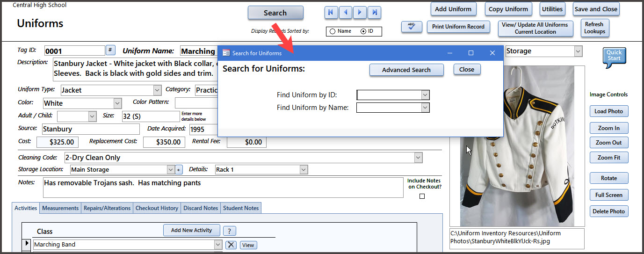Open the Quick Start help bubble
Screen dimensions: 644x254
(614, 57)
